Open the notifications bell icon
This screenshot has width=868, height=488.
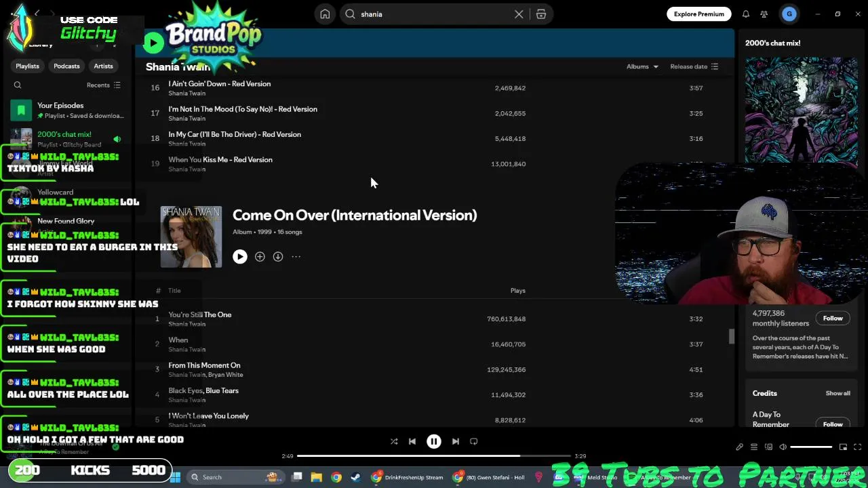pos(746,14)
